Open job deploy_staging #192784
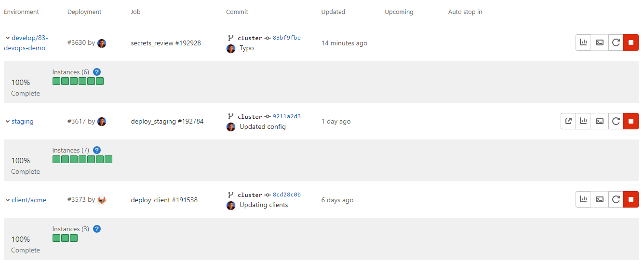Viewport: 644px width, 265px height. (167, 122)
